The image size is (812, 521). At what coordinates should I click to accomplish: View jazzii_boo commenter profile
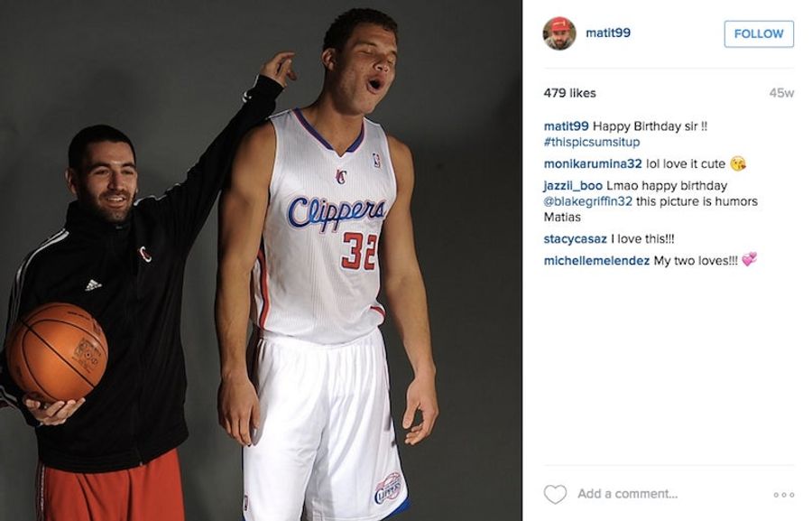coord(573,186)
